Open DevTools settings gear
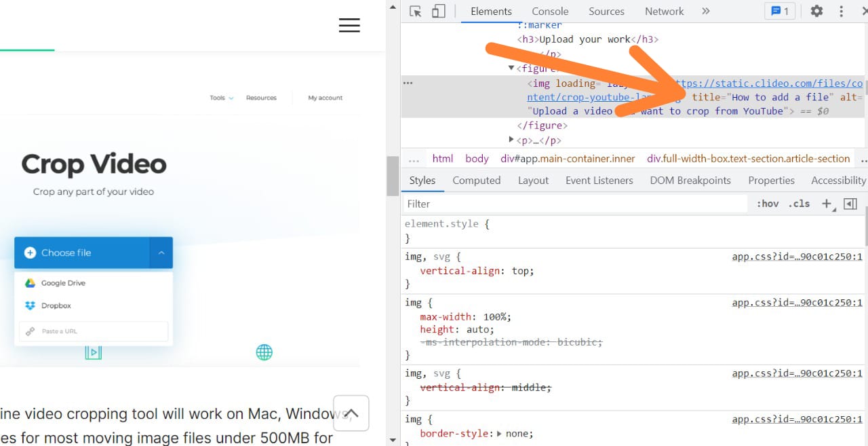 pyautogui.click(x=816, y=11)
